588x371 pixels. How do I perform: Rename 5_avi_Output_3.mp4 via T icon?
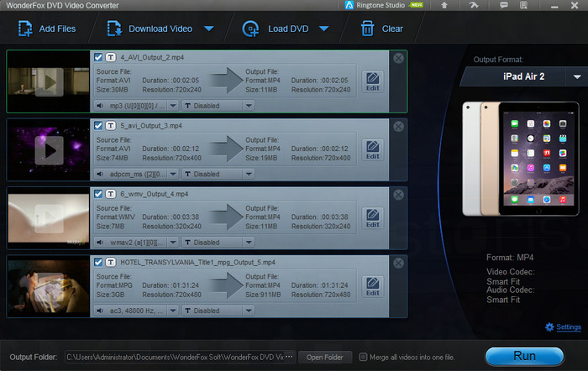point(111,126)
